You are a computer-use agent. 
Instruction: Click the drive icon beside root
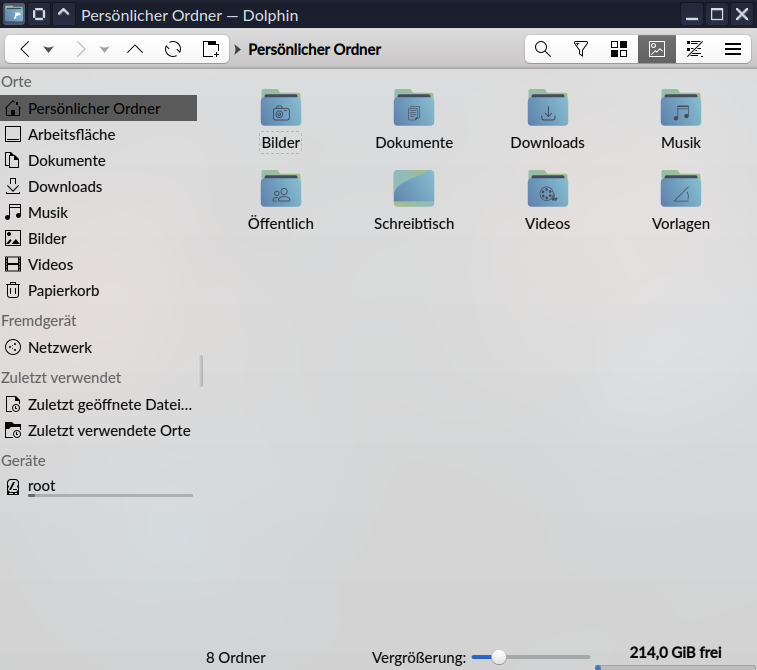(13, 487)
